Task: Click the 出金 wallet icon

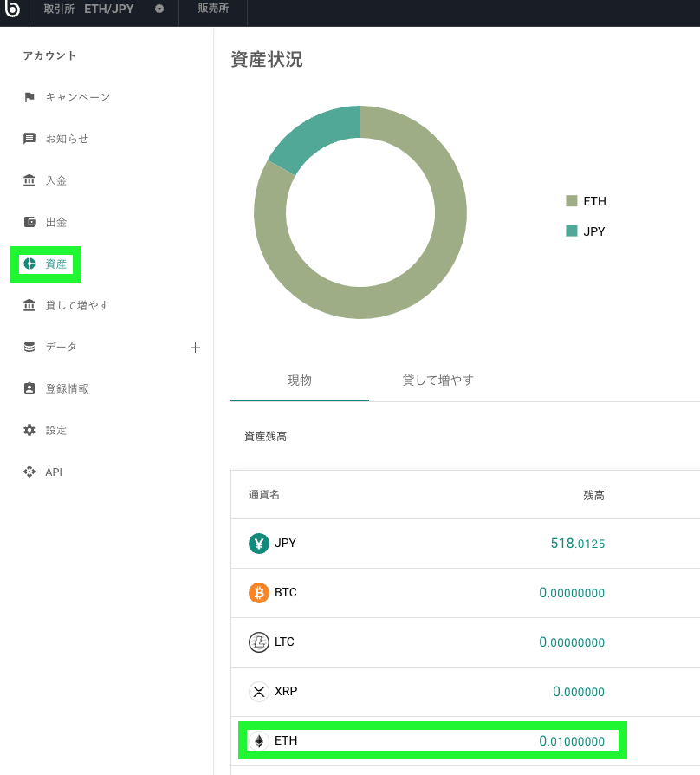Action: pos(29,222)
